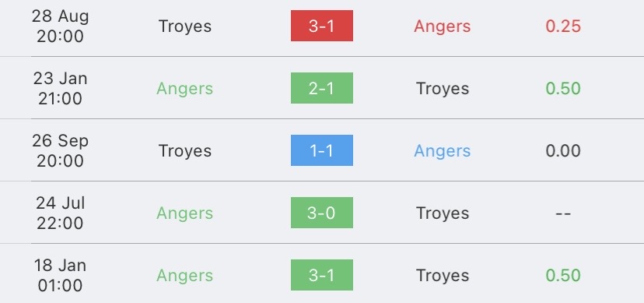
Task: Open the green 3-0 score result
Action: click(321, 213)
